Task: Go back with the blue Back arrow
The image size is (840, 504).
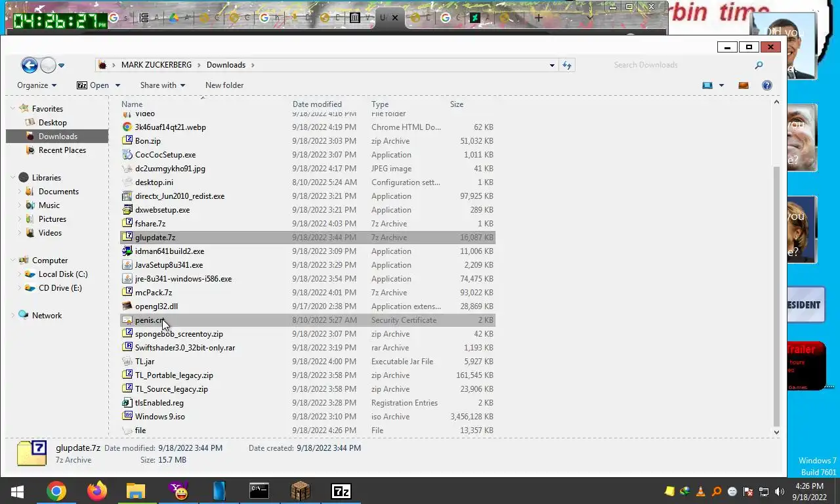Action: 29,65
